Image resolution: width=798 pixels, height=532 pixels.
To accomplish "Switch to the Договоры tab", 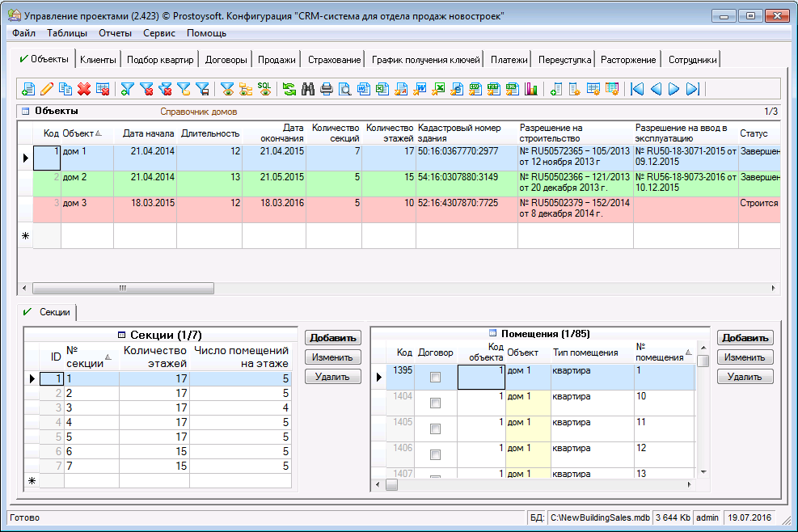I will 226,59.
